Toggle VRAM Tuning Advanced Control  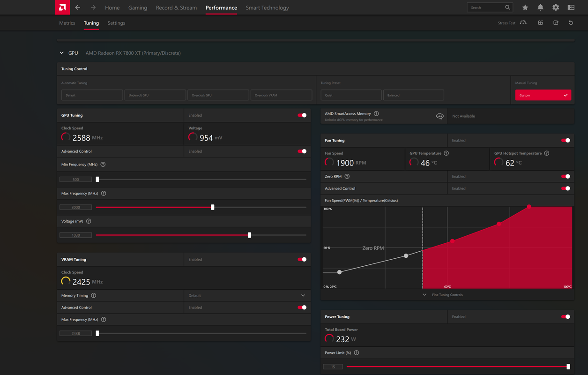302,307
